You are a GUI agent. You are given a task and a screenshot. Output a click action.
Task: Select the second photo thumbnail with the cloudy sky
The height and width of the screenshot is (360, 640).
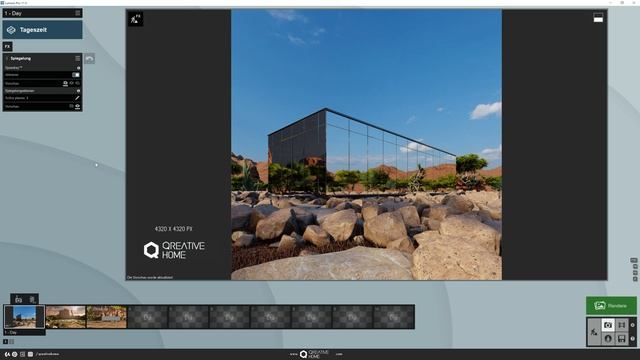[66, 317]
